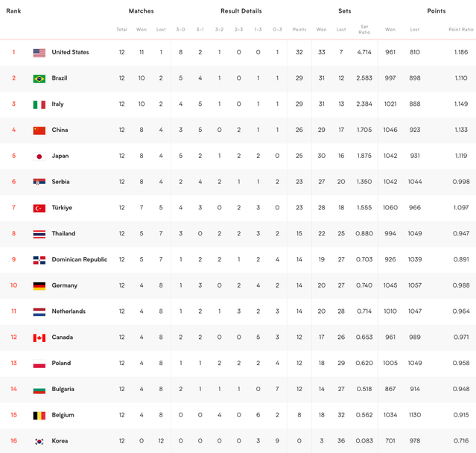Click the Korea flag icon
Image resolution: width=476 pixels, height=453 pixels.
point(39,442)
